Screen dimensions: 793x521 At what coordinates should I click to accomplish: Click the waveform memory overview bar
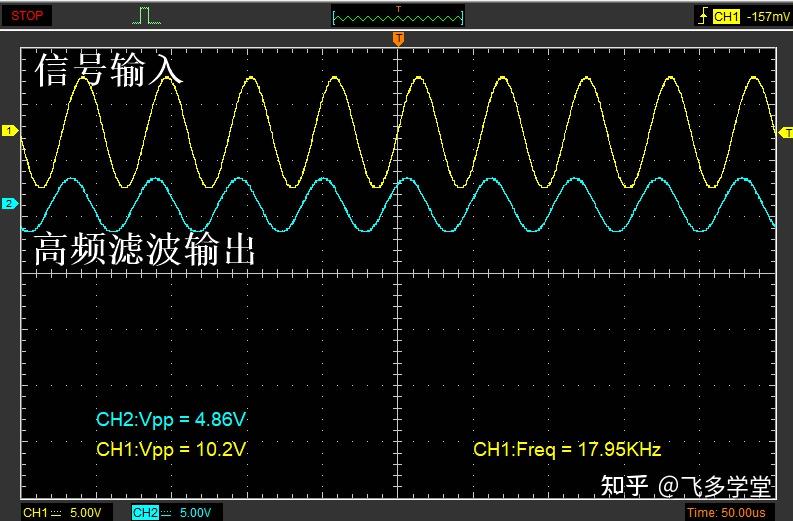(398, 18)
